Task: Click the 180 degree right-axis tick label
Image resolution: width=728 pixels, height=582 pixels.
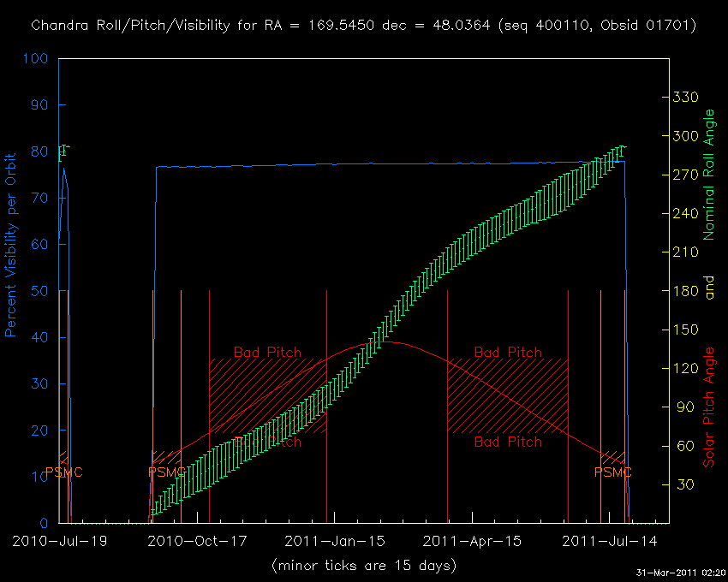Action: tap(687, 291)
